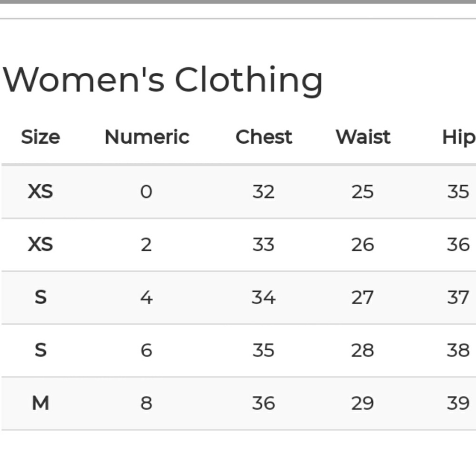Image resolution: width=476 pixels, height=476 pixels.
Task: Select the chest measurement 32 cell
Action: click(263, 192)
